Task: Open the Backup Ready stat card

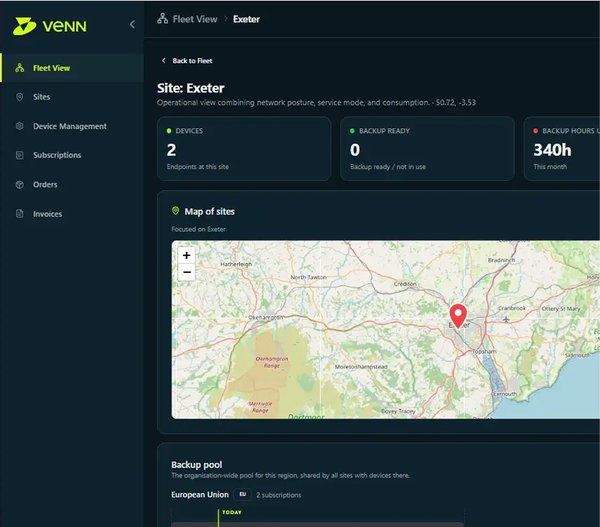Action: tap(427, 148)
